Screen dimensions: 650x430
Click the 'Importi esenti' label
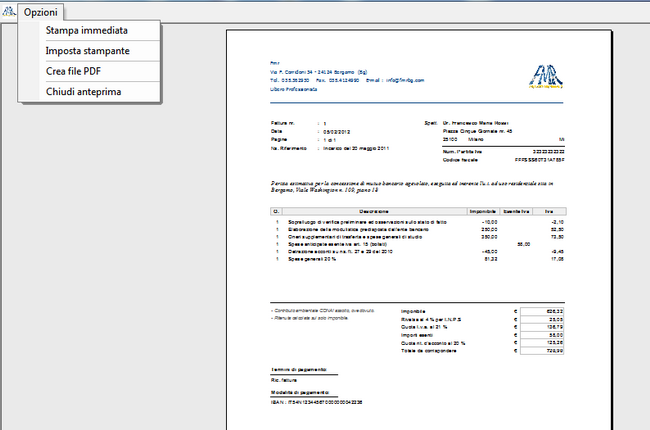point(417,335)
